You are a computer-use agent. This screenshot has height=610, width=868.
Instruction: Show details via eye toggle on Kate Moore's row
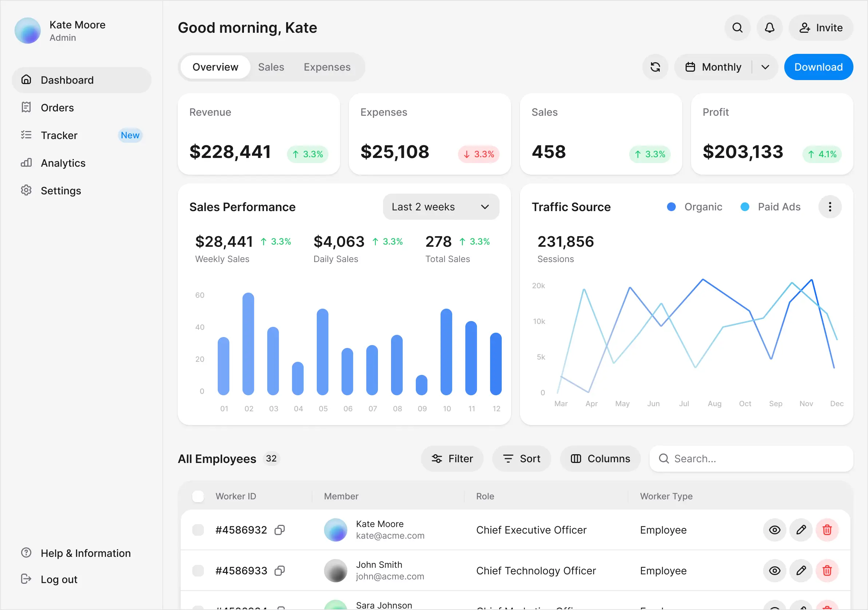coord(775,530)
